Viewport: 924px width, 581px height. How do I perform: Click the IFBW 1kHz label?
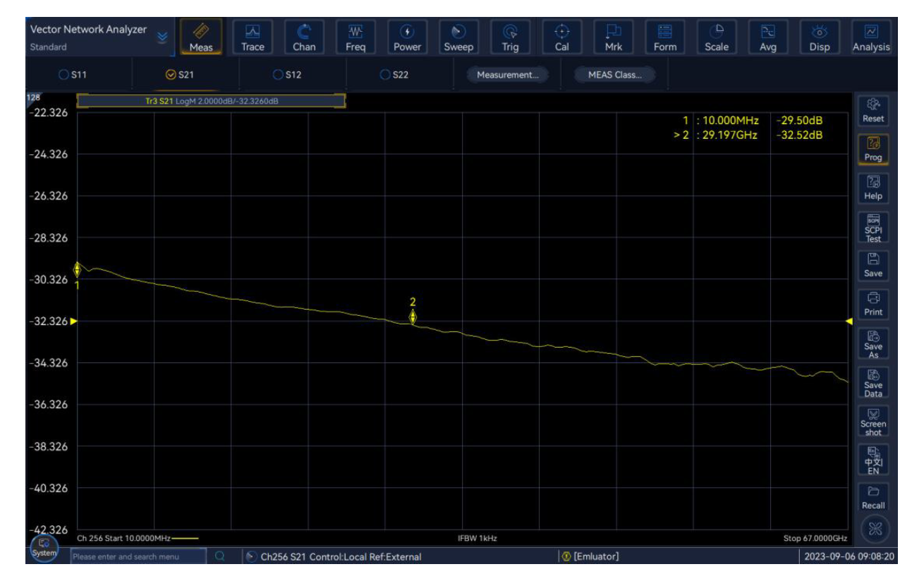point(478,538)
